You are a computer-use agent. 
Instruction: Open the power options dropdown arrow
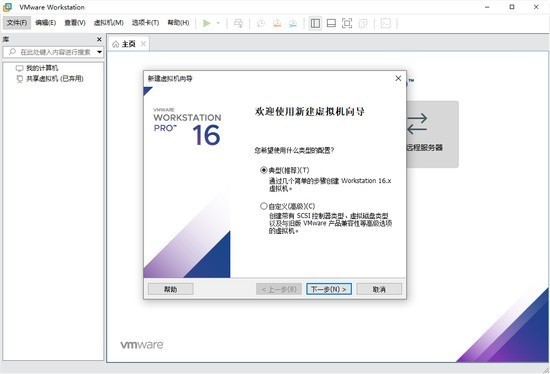[x=218, y=23]
